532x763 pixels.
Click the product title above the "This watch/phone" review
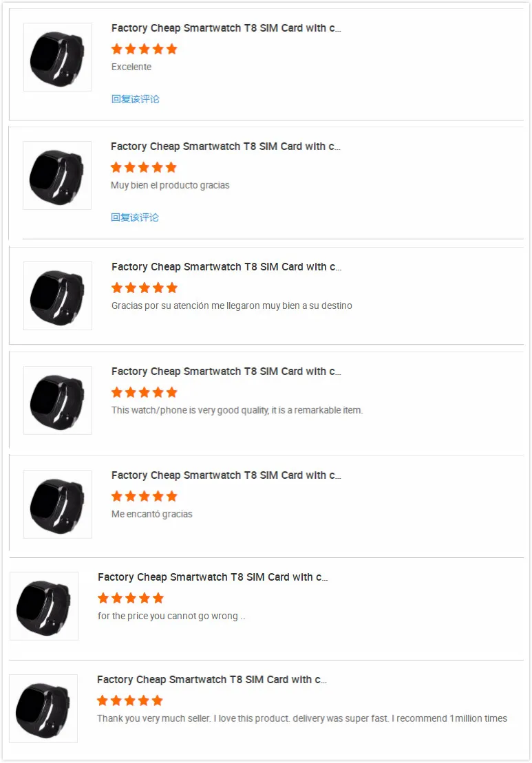[x=226, y=372]
